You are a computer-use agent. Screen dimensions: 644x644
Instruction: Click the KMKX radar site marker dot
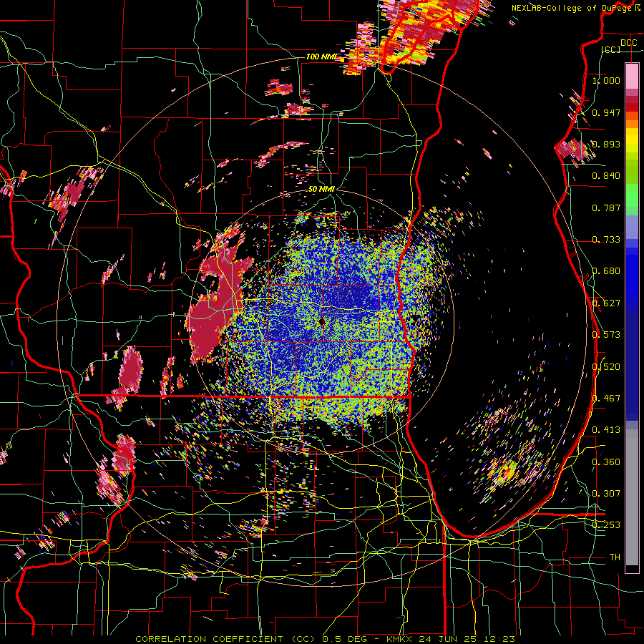[x=321, y=323]
